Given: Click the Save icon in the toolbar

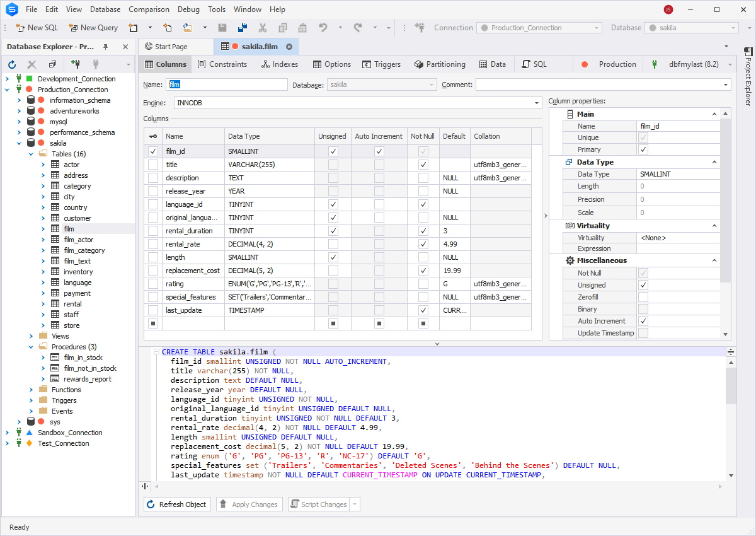Looking at the screenshot, I should click(222, 27).
